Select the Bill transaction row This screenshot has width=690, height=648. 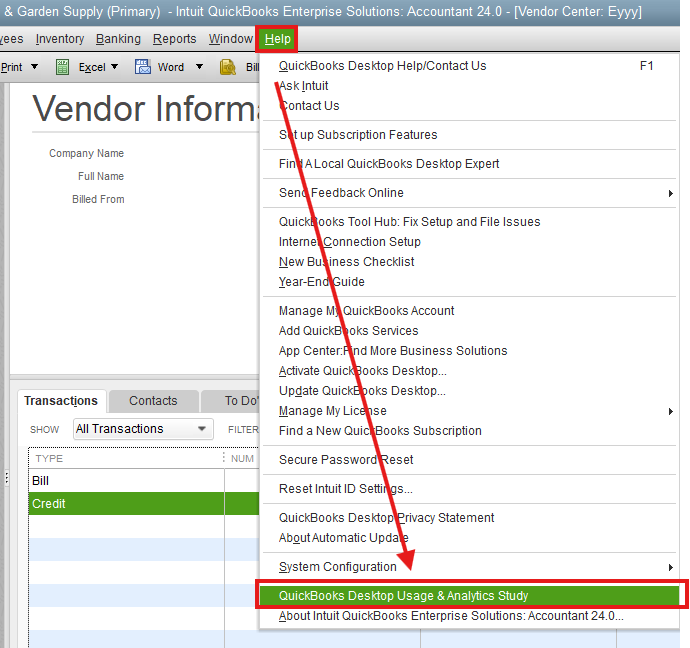(x=143, y=481)
